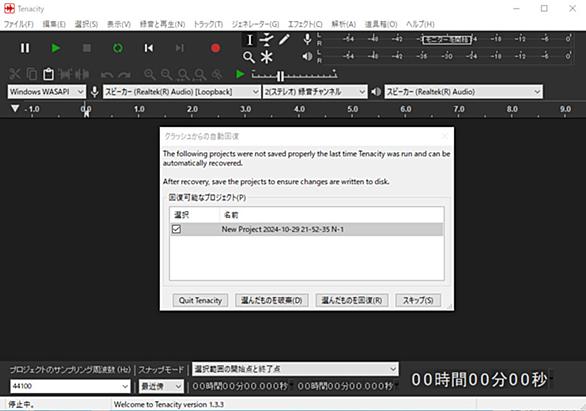The height and width of the screenshot is (411, 586).
Task: Open the 選択(S) menu
Action: pyautogui.click(x=86, y=24)
